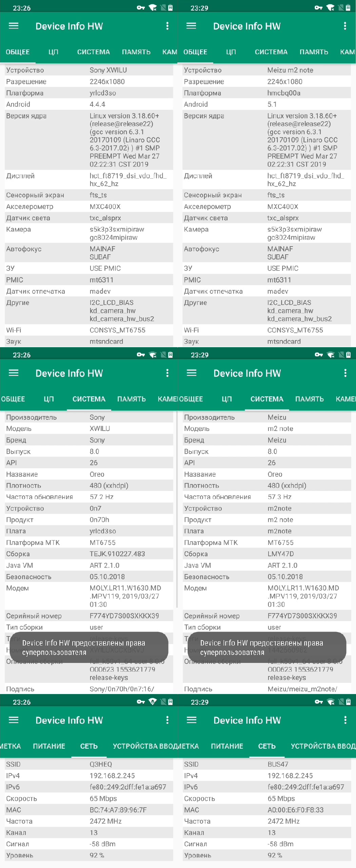Tap hamburger menu on Meizu СИСТЕМА tab screen
The height and width of the screenshot is (868, 356).
coord(192,373)
